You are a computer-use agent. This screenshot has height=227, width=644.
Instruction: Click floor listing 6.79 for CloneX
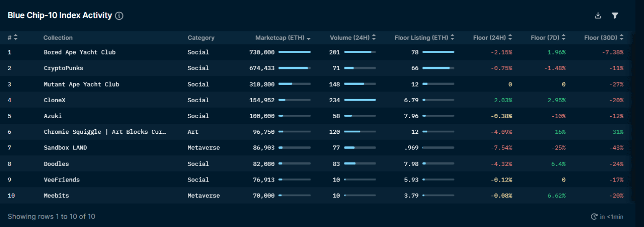pyautogui.click(x=411, y=100)
